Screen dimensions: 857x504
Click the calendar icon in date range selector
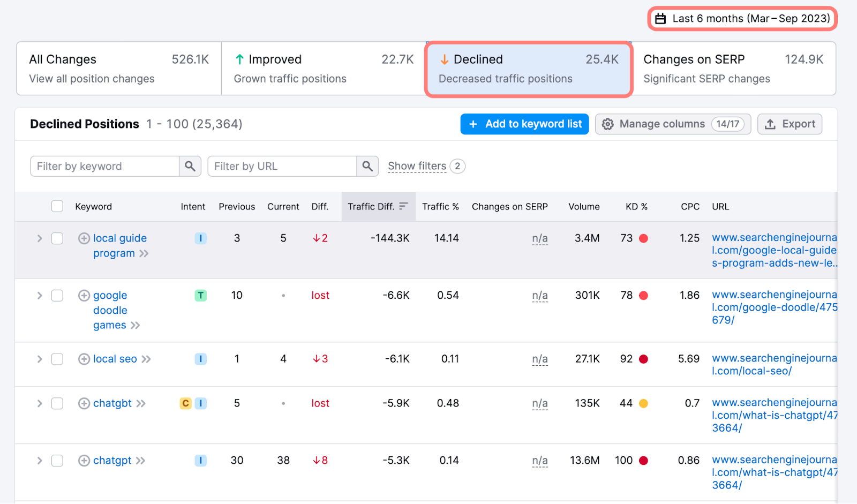(x=661, y=19)
